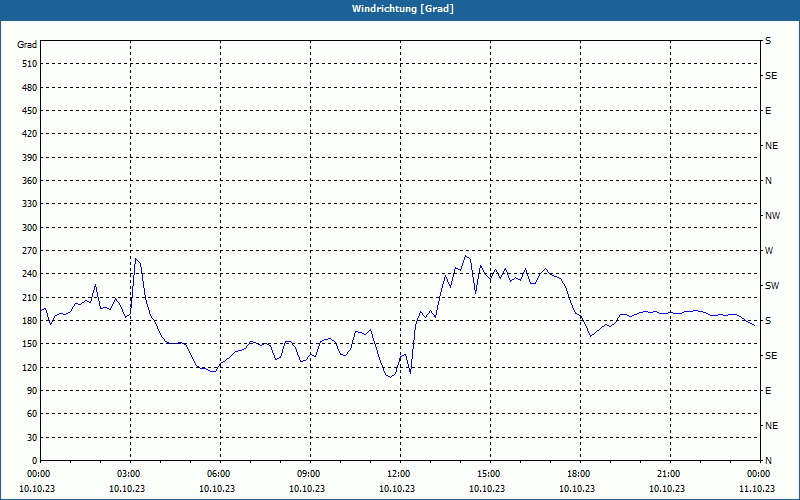Viewport: 800px width, 500px height.
Task: Click the 'Grad' unit label
Action: [x=27, y=45]
